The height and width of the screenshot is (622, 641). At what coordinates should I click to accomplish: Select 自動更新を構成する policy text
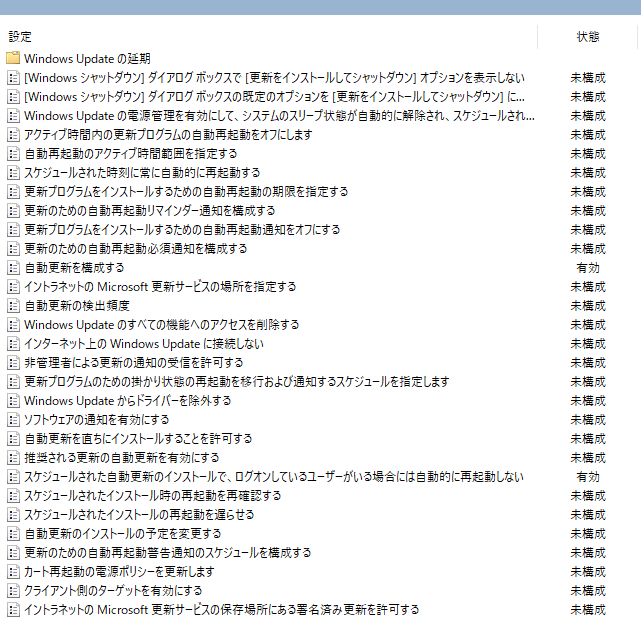coord(74,268)
